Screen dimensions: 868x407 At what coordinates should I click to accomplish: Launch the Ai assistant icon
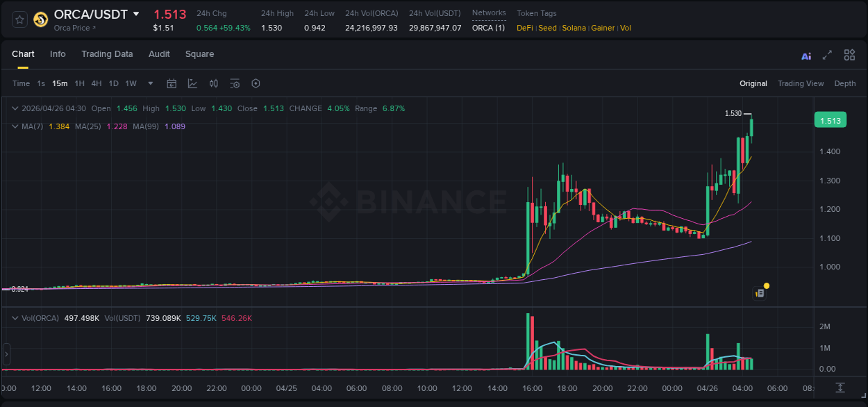pyautogui.click(x=806, y=55)
